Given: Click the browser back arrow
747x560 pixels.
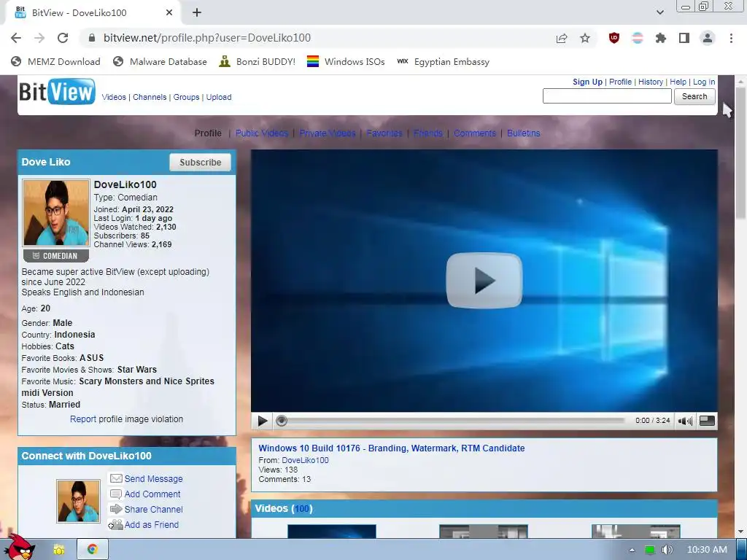Looking at the screenshot, I should pos(16,38).
